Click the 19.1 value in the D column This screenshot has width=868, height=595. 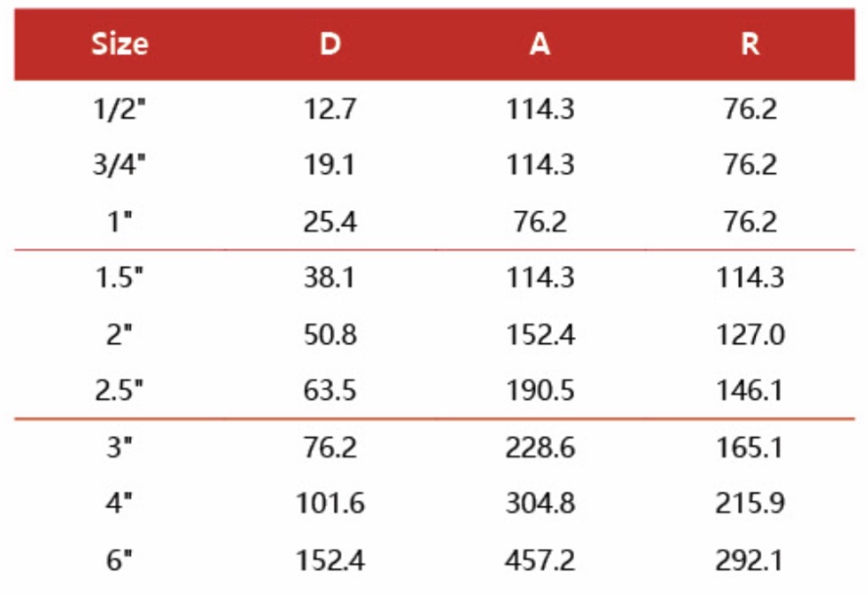pyautogui.click(x=330, y=165)
